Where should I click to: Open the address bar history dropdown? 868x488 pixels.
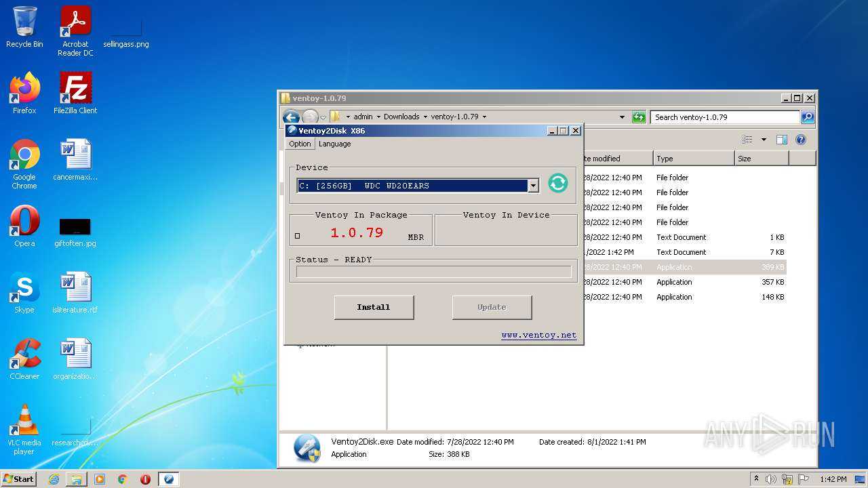click(x=622, y=117)
